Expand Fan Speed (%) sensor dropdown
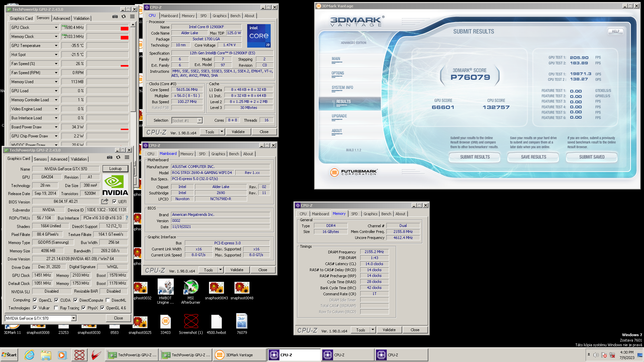The width and height of the screenshot is (644, 362). (56, 64)
